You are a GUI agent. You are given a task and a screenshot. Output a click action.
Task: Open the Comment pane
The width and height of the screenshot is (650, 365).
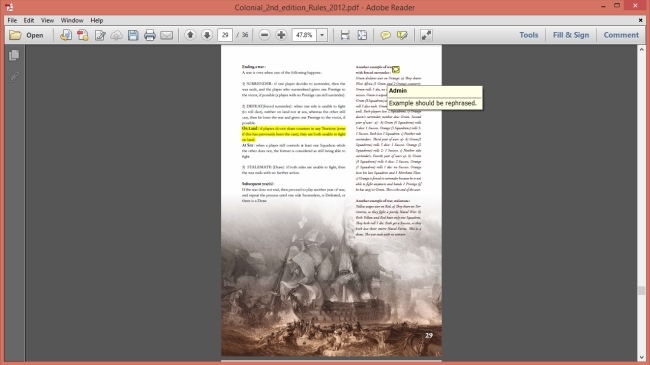621,35
